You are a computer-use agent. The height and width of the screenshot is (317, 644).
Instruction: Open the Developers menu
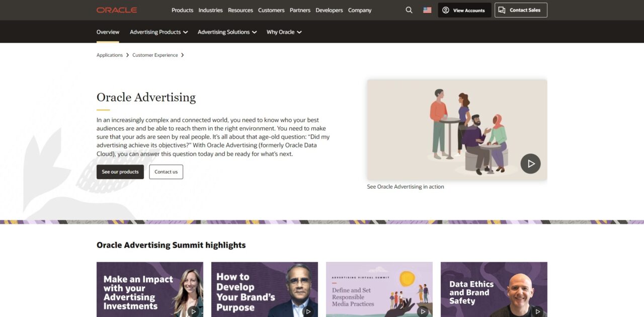pyautogui.click(x=329, y=10)
